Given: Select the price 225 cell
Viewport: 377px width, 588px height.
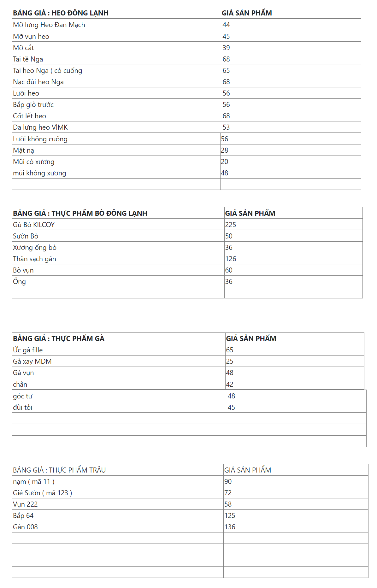Looking at the screenshot, I should [x=231, y=225].
